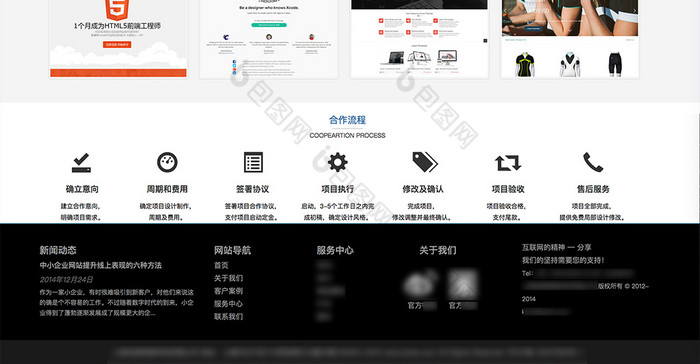Open 客户案例 in footer navigation

[228, 291]
